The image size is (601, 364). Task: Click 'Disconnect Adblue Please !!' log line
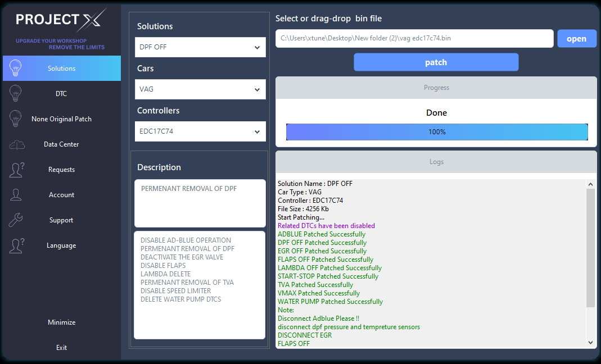click(319, 319)
